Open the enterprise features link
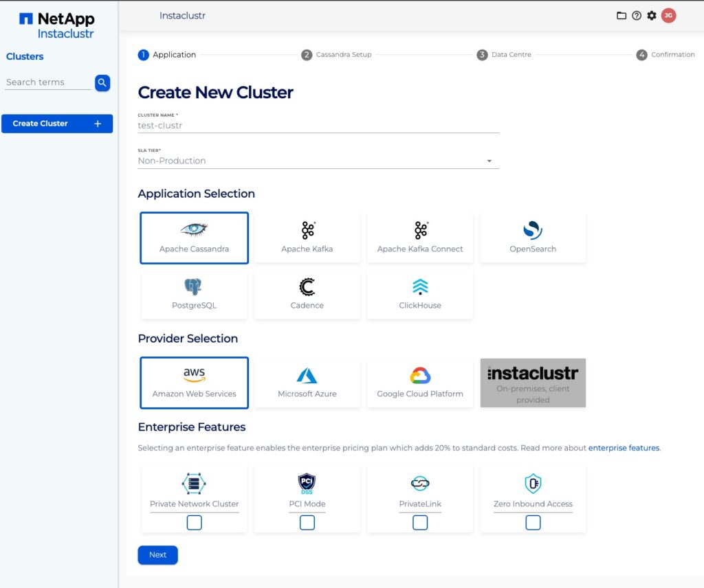The width and height of the screenshot is (704, 588). [x=624, y=448]
